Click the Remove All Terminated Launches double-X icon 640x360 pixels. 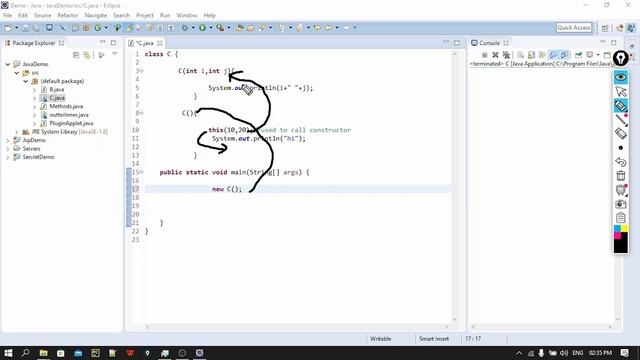click(x=506, y=55)
